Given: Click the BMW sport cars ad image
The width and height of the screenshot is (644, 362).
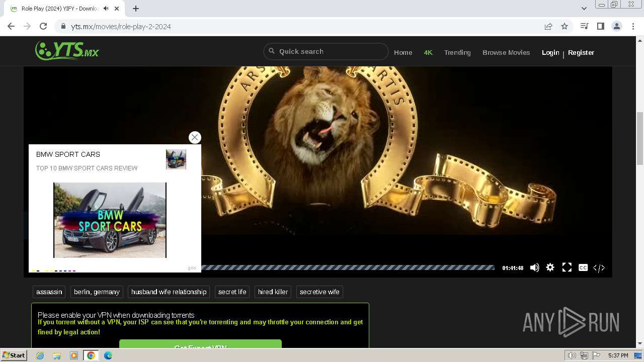Looking at the screenshot, I should click(110, 220).
